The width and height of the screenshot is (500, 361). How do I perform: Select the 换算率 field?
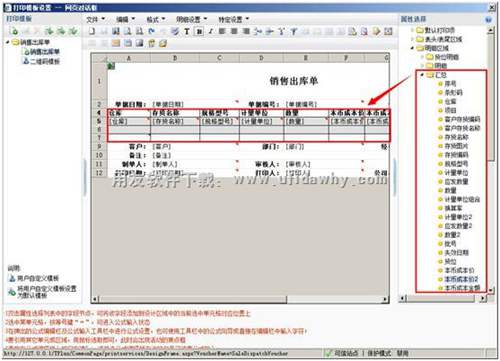(x=453, y=208)
